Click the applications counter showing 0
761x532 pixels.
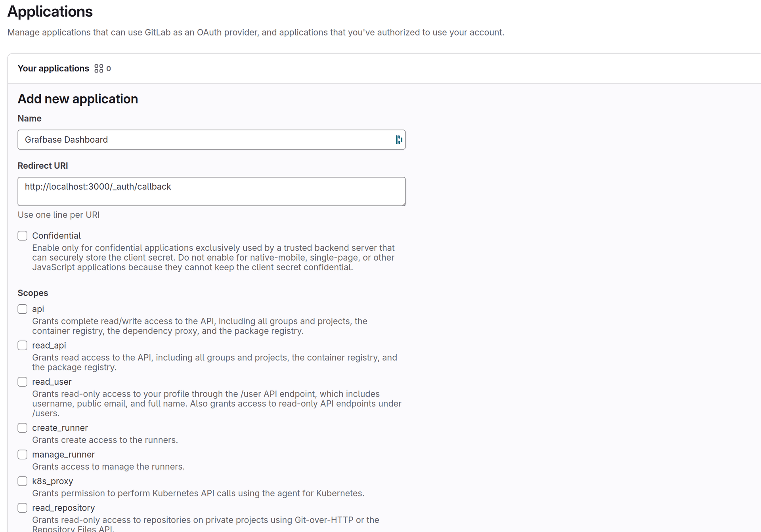tap(109, 68)
